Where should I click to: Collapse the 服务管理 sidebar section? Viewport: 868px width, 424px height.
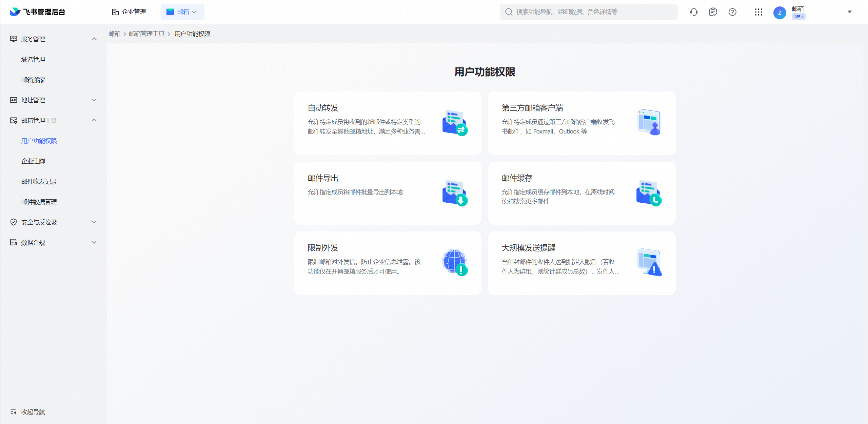94,39
